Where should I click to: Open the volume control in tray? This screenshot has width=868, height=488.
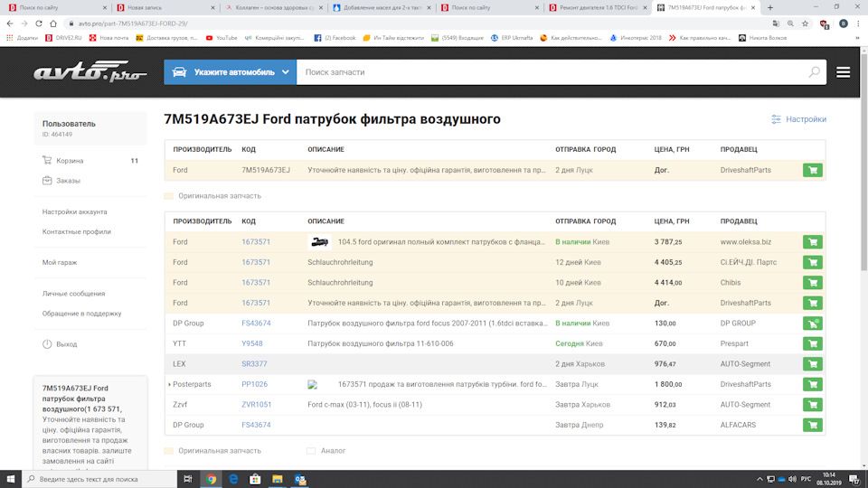[792, 479]
